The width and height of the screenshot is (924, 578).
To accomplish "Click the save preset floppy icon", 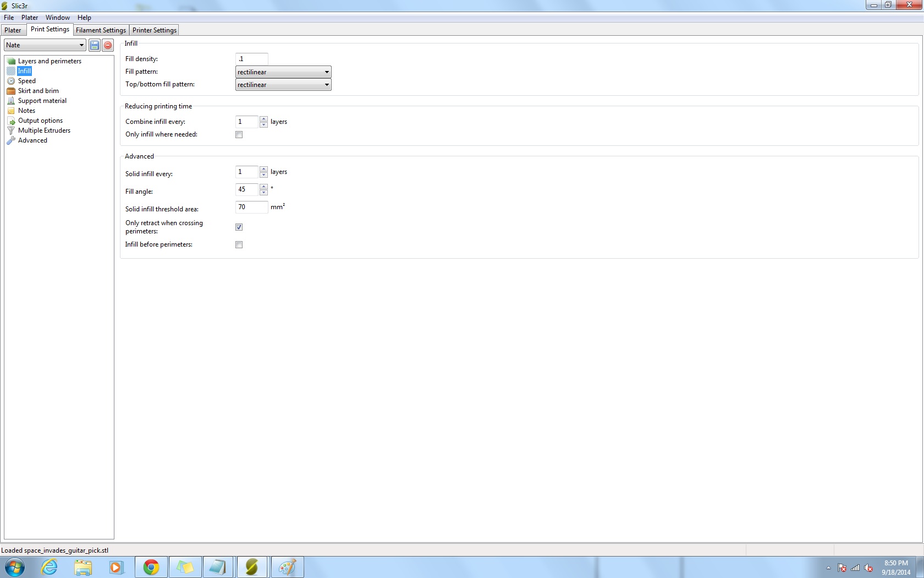I will point(95,45).
